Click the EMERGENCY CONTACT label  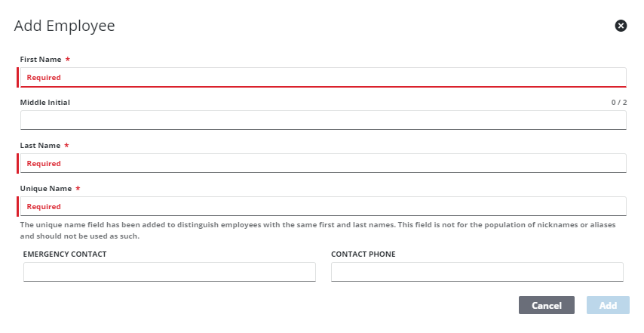click(x=65, y=254)
